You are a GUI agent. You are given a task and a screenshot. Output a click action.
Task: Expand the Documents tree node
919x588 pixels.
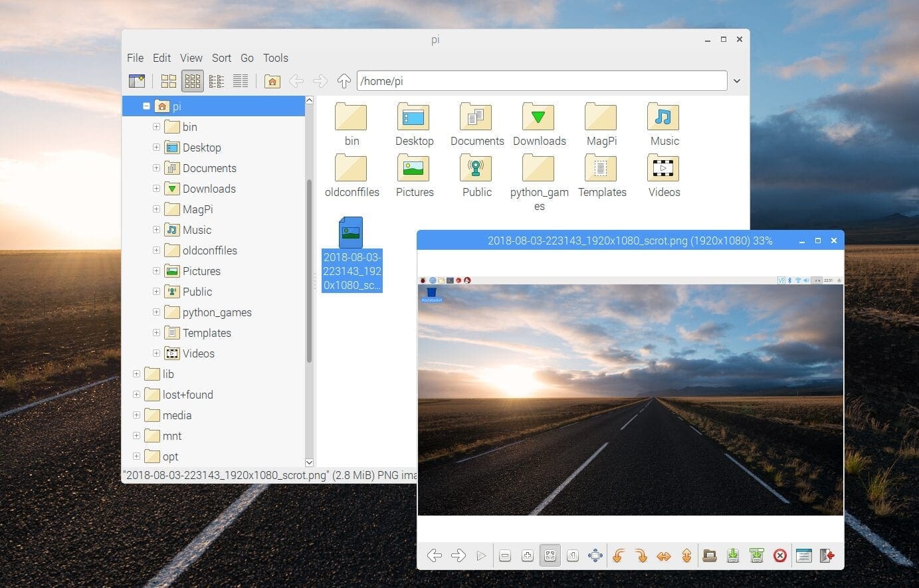click(x=156, y=168)
